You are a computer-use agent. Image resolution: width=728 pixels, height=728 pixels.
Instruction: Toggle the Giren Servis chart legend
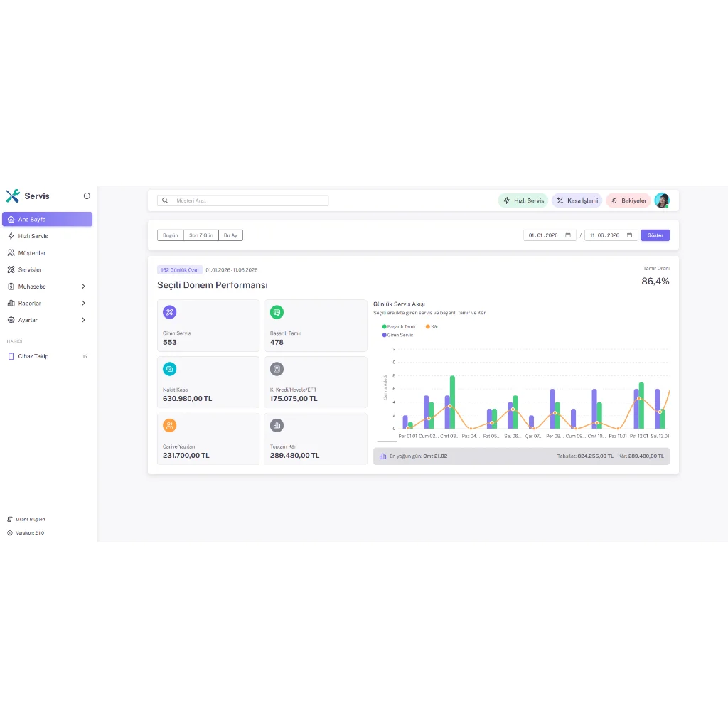397,336
